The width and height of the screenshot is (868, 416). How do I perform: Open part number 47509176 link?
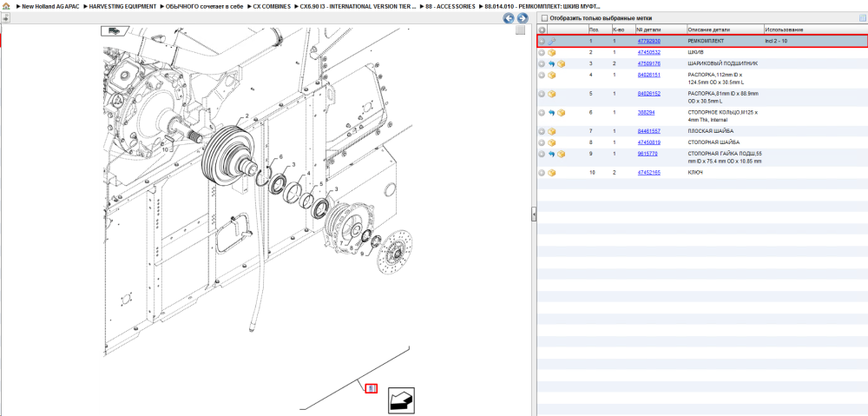pos(648,63)
